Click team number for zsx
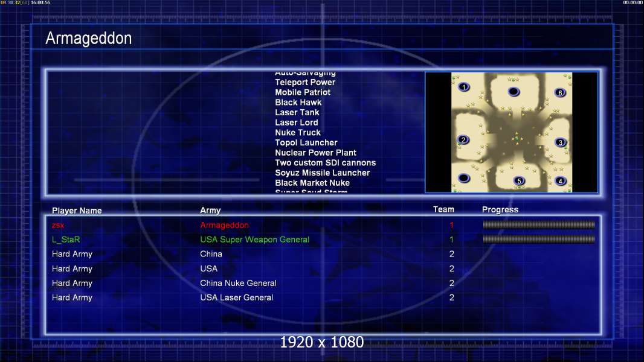This screenshot has width=644, height=362. (451, 225)
